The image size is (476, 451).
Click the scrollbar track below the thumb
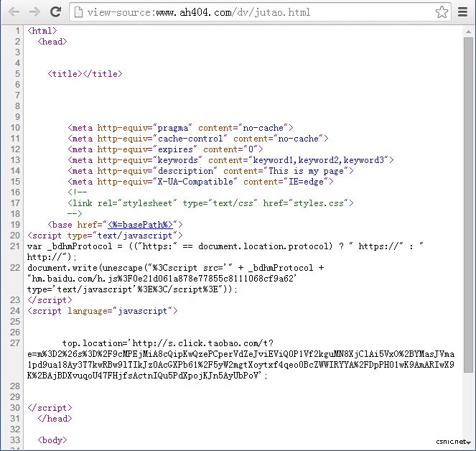coord(469,409)
